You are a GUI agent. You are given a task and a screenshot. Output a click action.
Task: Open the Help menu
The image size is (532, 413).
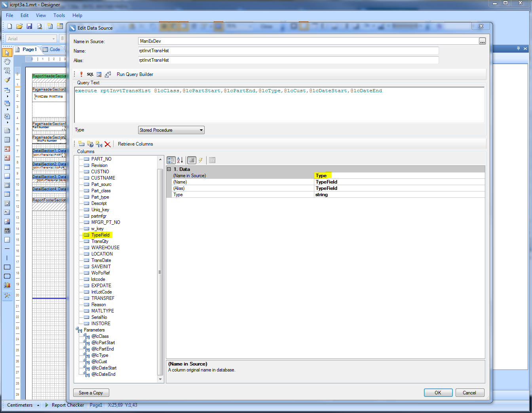[77, 15]
